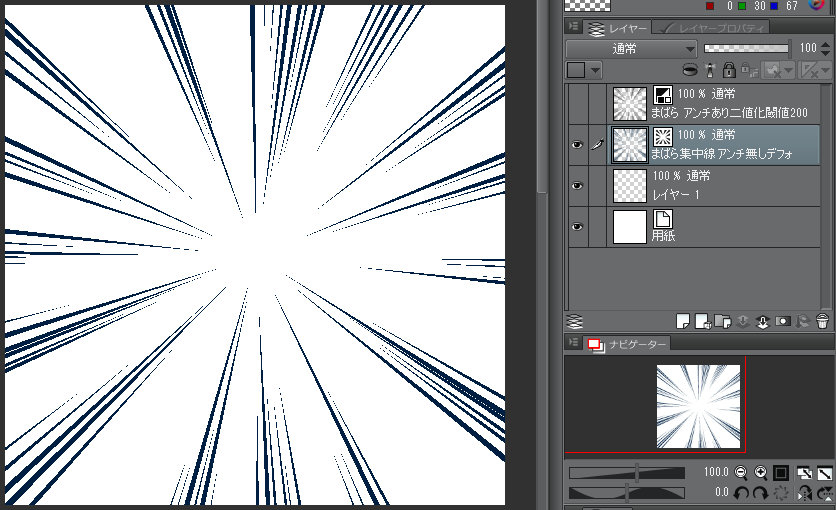Delete layer with trash bin icon
Viewport: 836px width, 510px height.
822,321
